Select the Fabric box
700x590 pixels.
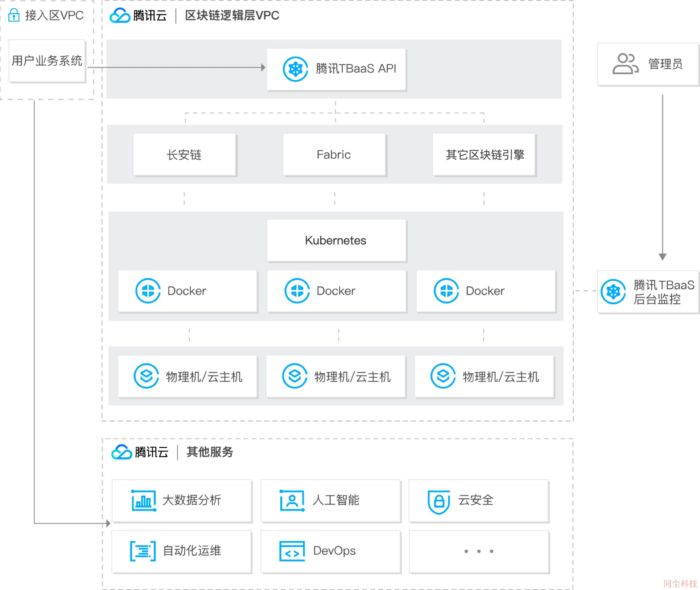(334, 154)
